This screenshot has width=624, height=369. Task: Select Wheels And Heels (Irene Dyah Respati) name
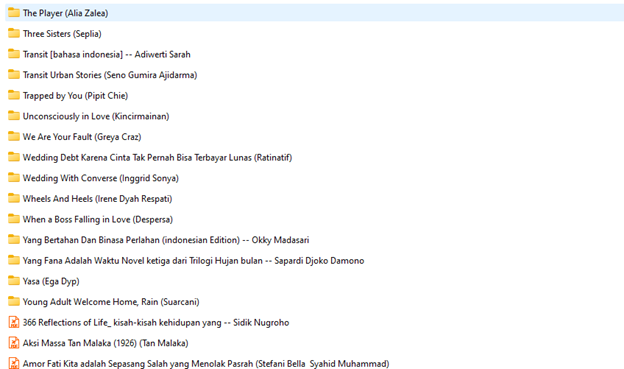[98, 199]
